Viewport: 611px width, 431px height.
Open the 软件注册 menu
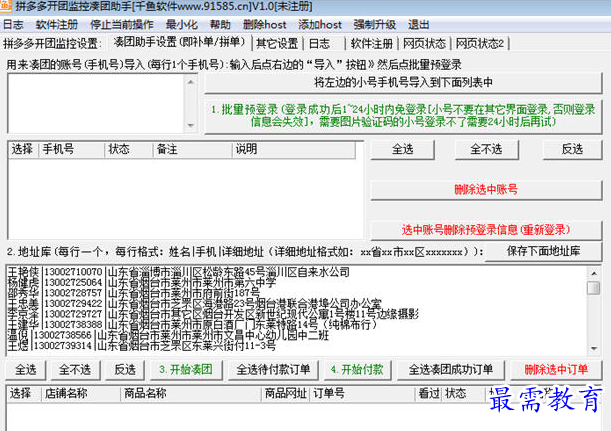click(57, 25)
